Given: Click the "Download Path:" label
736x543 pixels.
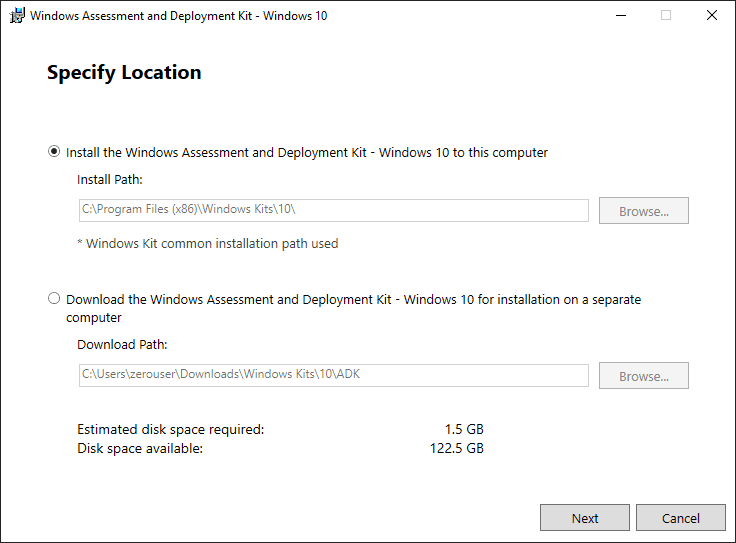Looking at the screenshot, I should pos(122,345).
